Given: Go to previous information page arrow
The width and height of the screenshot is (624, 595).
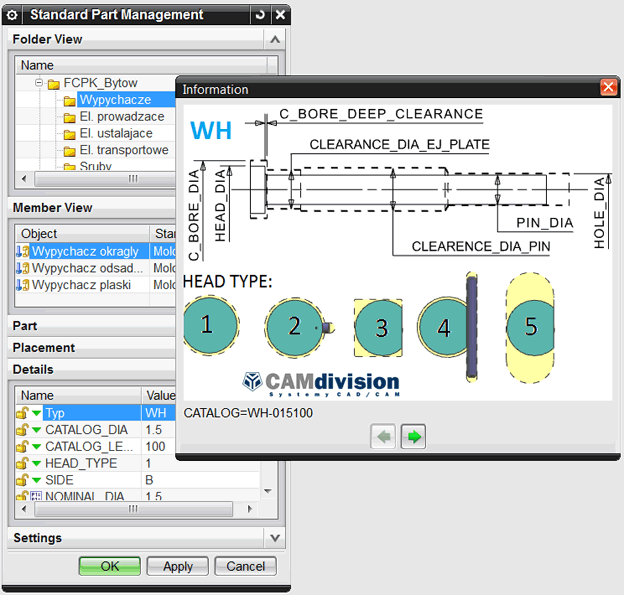Looking at the screenshot, I should (383, 437).
